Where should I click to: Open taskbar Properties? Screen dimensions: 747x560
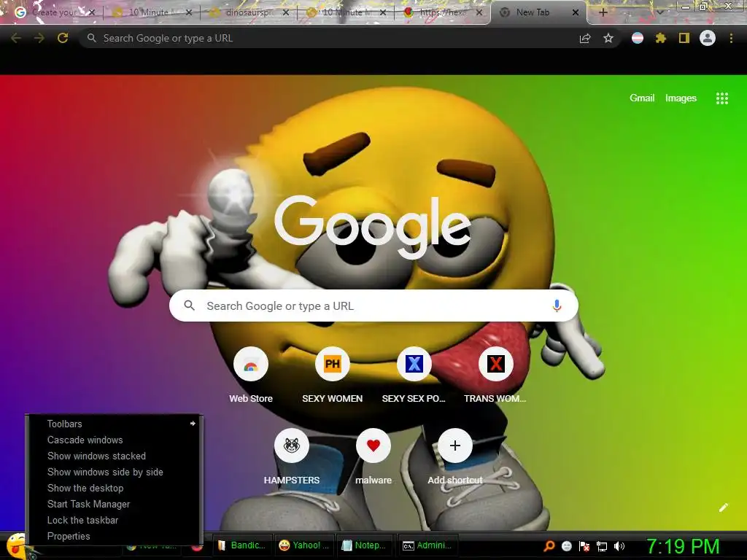pyautogui.click(x=115, y=536)
